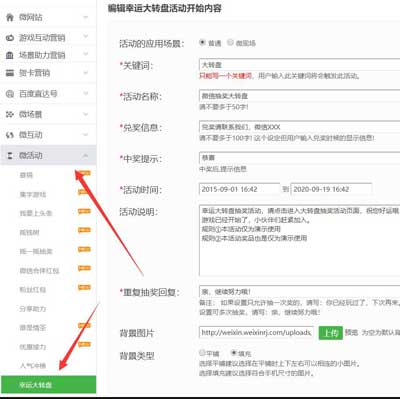Image resolution: width=400 pixels, height=399 pixels.
Task: Click the orange badge next to 我要上头条
Action: point(84,211)
